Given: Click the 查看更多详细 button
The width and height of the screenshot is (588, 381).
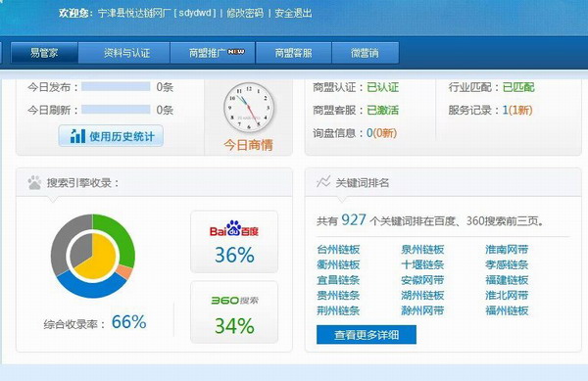Looking at the screenshot, I should click(367, 335).
